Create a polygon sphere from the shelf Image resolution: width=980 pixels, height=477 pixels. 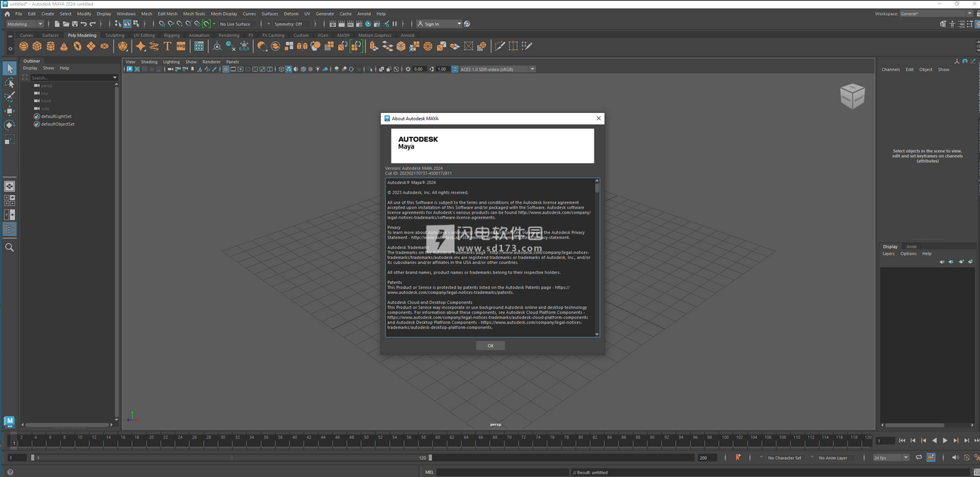(x=23, y=46)
